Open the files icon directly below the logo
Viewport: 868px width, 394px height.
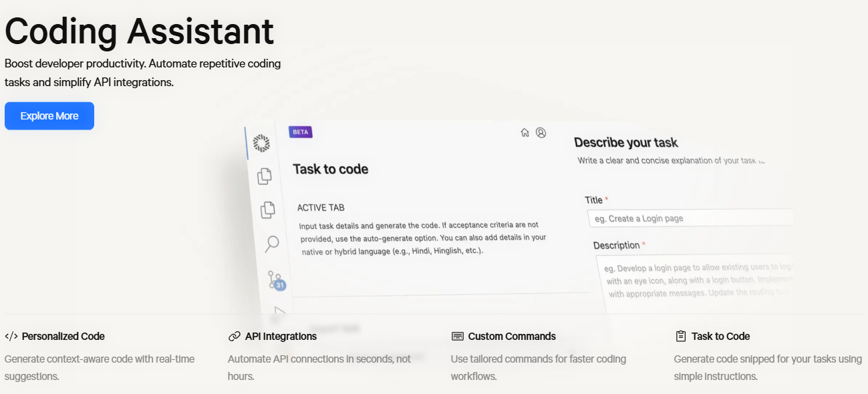tap(265, 176)
